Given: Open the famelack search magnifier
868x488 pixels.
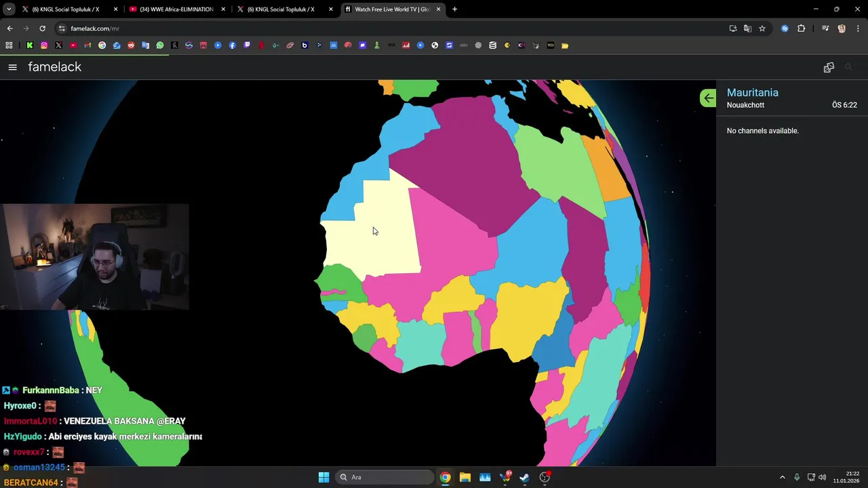Looking at the screenshot, I should 848,67.
